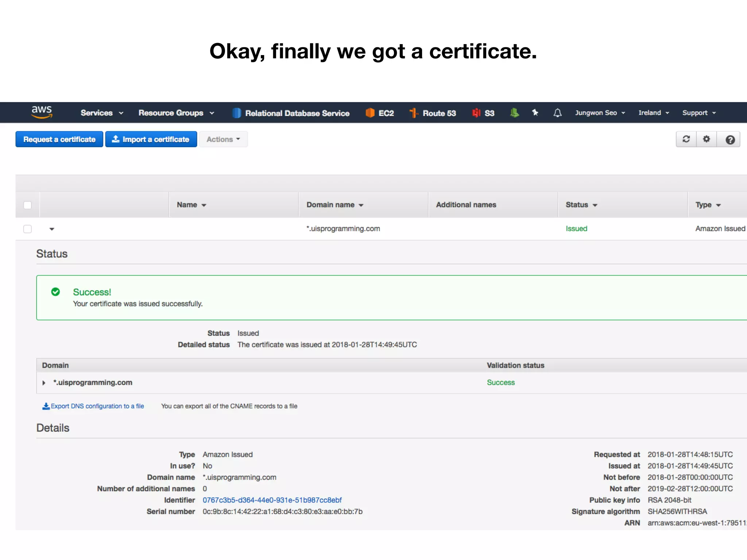Click the SHA256WITHRSA signature algorithm value
The image size is (747, 560).
click(x=677, y=512)
